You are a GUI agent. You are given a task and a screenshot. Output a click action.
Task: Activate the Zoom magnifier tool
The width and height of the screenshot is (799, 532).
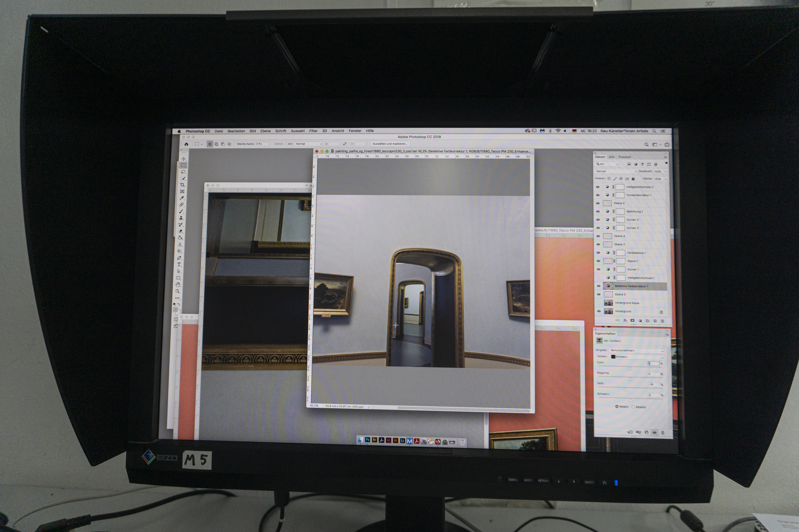click(x=178, y=291)
